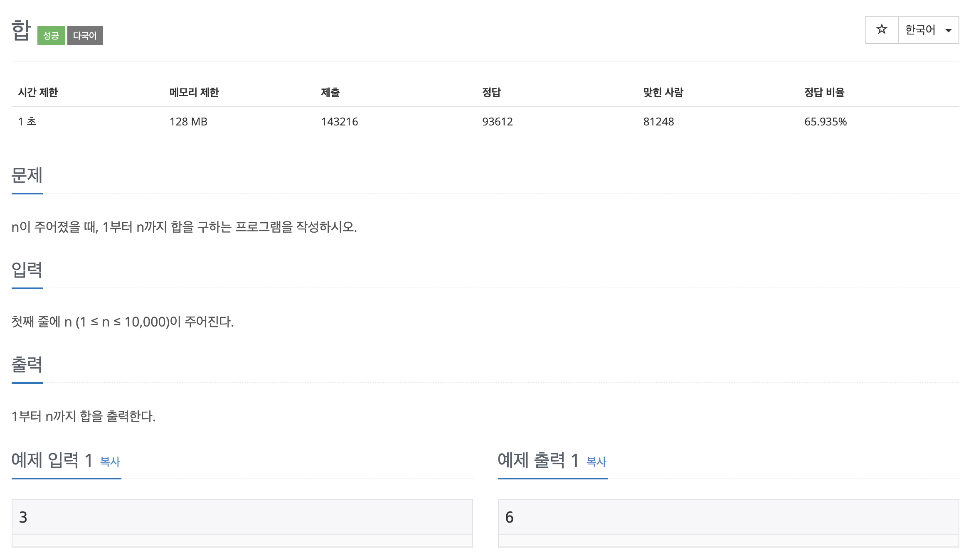
Task: Click the 맞힌 사람 count 81248
Action: 658,122
